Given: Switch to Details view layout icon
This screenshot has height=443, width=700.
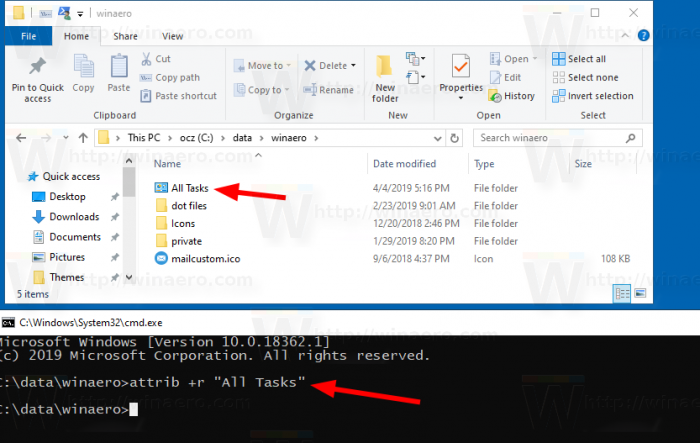Looking at the screenshot, I should 622,293.
